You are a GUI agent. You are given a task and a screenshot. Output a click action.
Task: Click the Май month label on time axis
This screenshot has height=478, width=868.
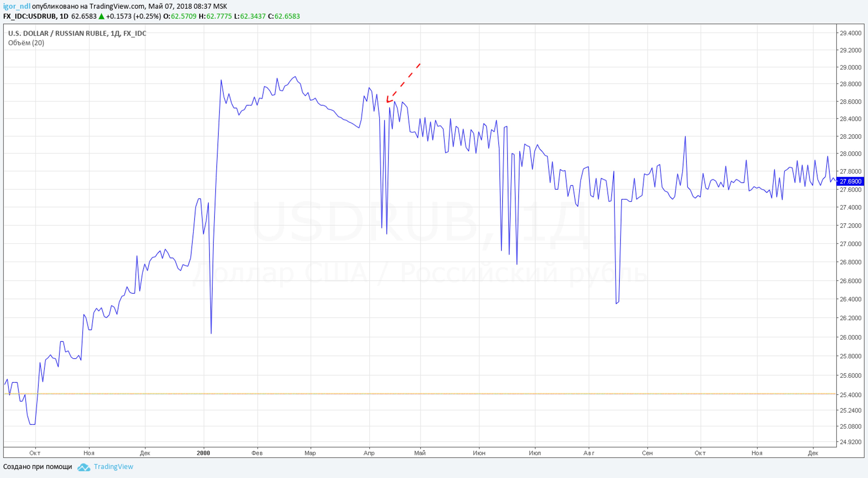(420, 453)
